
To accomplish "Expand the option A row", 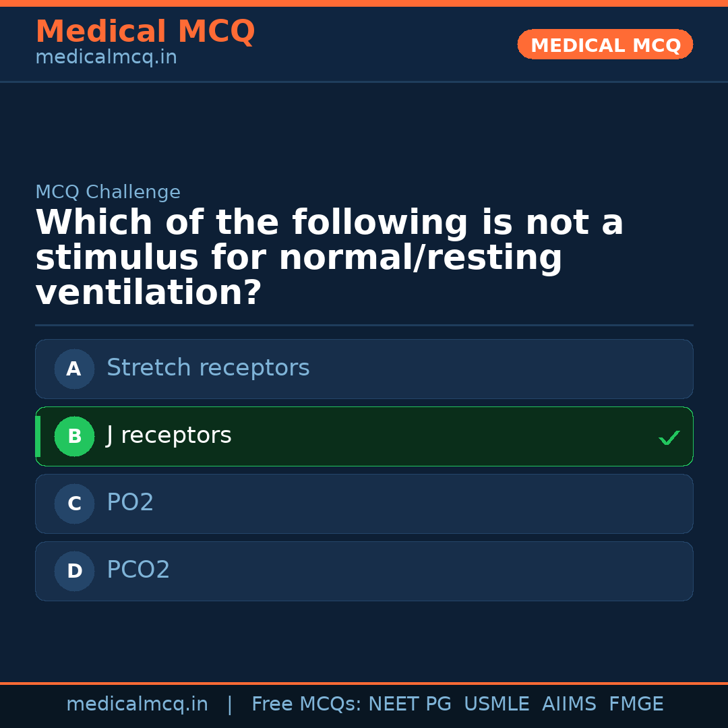I will pos(364,369).
